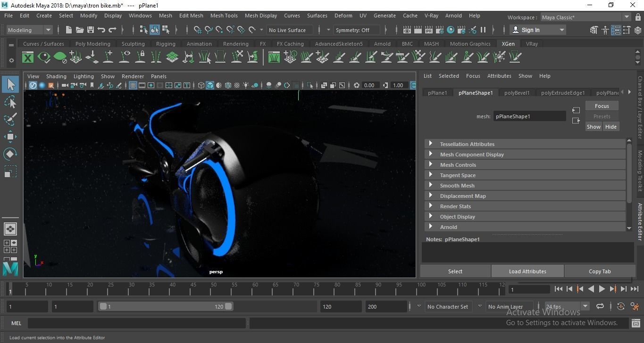Toggle auto keyframe button near the fps field
The height and width of the screenshot is (343, 644).
coord(621,306)
